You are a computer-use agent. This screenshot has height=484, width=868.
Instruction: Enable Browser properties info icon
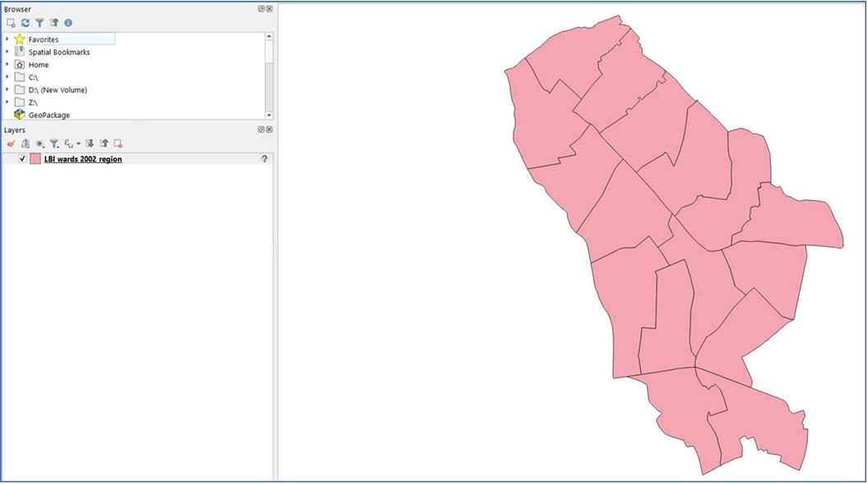(x=68, y=23)
